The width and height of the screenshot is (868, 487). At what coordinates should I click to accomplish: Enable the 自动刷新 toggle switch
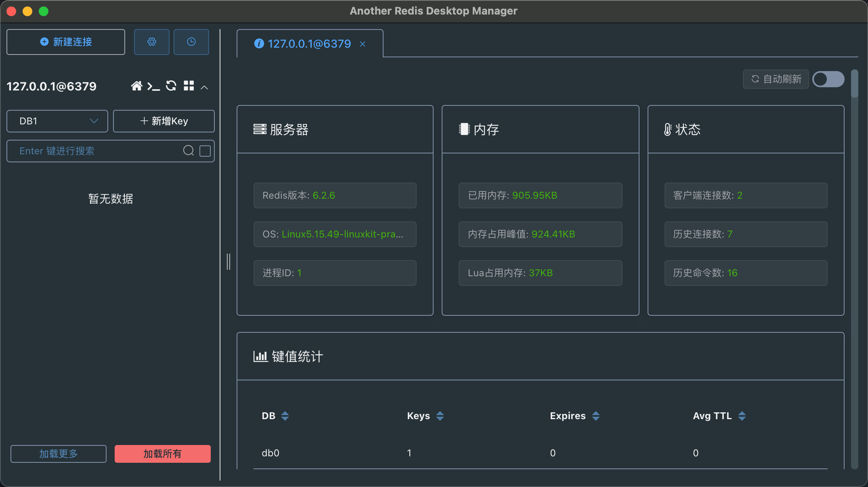click(828, 79)
